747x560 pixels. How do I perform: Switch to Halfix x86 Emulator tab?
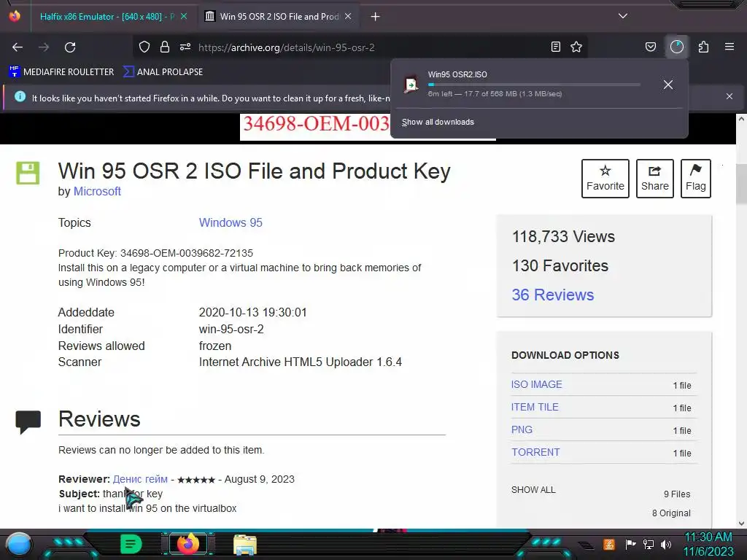[x=107, y=17]
